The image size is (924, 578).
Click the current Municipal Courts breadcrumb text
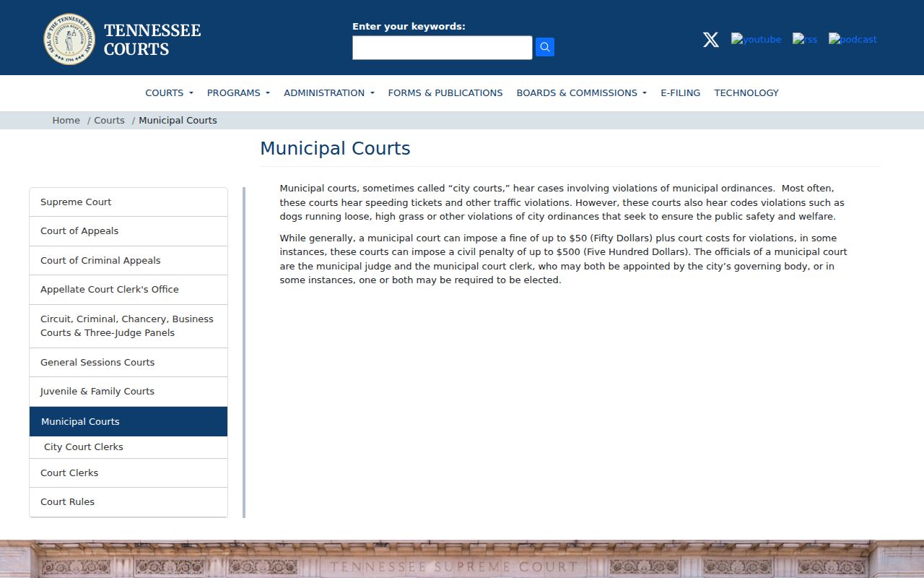tap(178, 120)
